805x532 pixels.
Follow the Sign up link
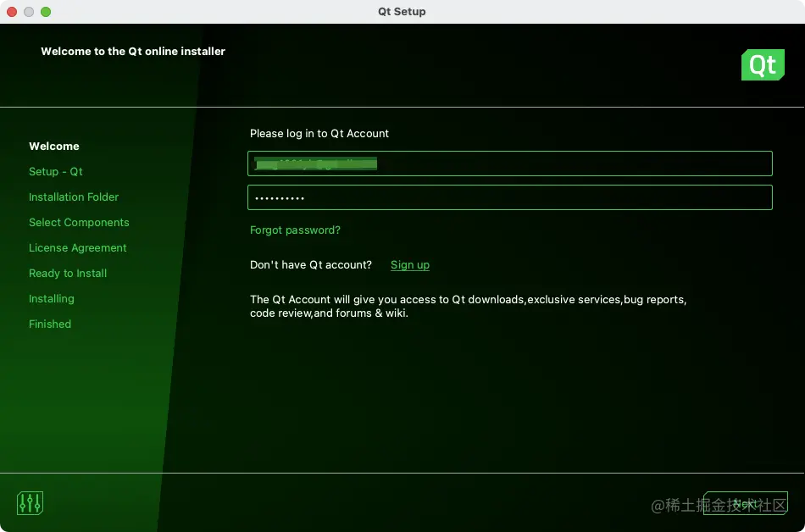[409, 264]
